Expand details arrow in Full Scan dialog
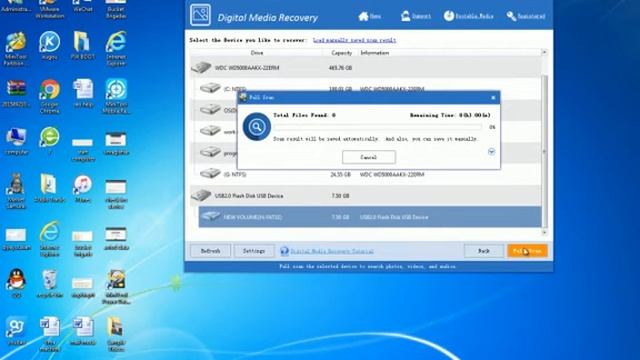640x360 pixels. click(491, 152)
